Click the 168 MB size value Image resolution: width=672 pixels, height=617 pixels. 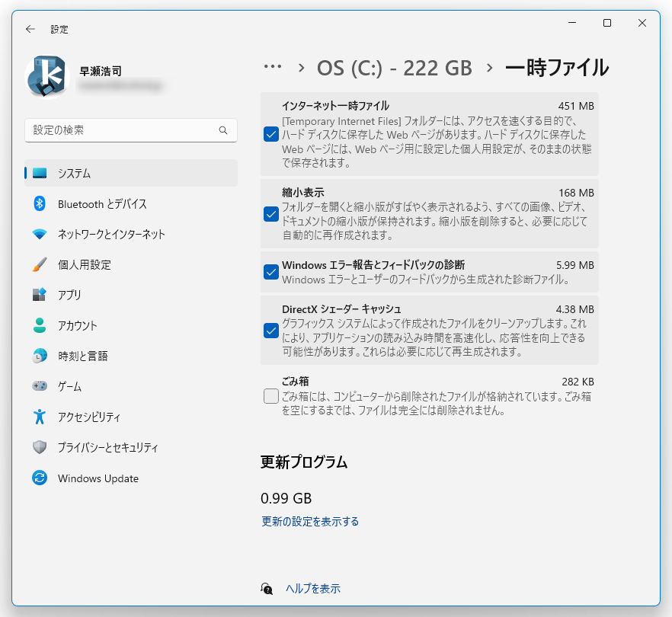point(576,193)
